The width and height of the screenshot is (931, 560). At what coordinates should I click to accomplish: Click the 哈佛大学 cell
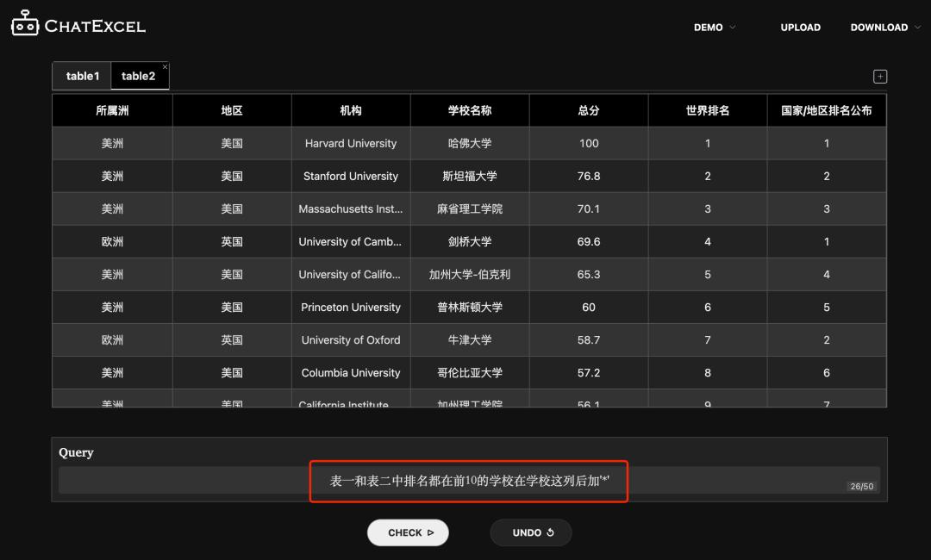tap(470, 143)
